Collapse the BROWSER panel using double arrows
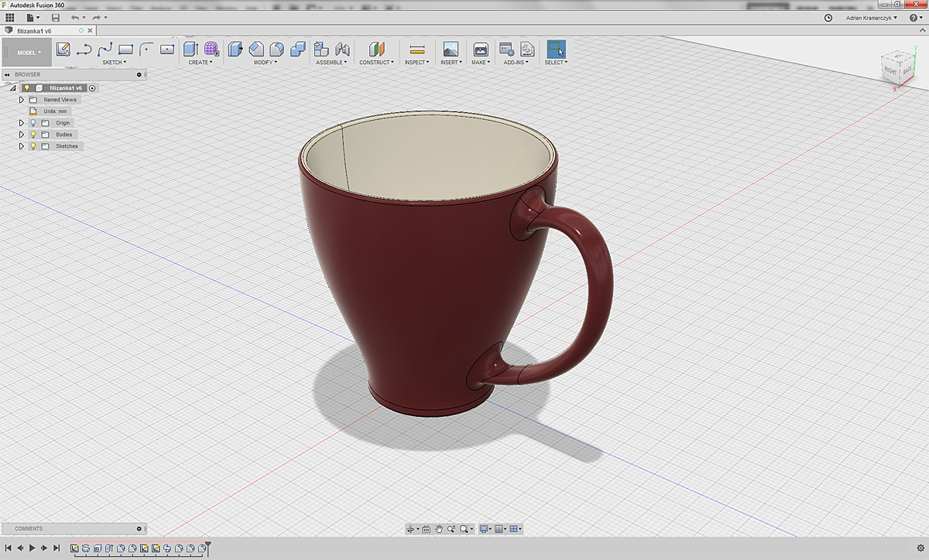The image size is (929, 560). tap(7, 75)
